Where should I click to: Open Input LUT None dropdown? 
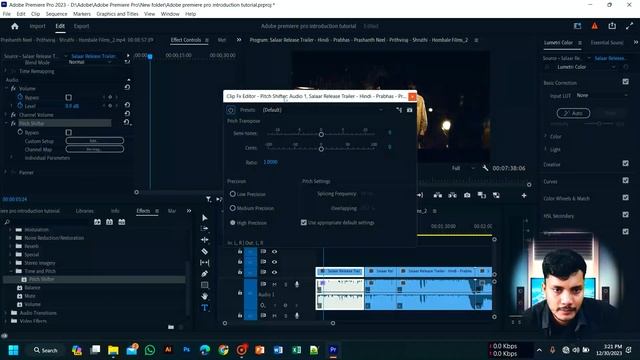(602, 95)
